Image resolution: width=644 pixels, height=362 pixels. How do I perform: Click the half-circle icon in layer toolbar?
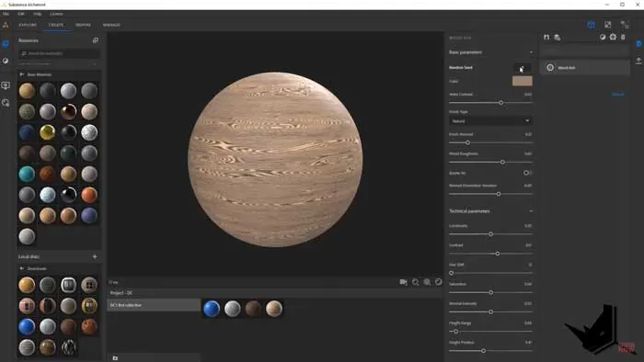pyautogui.click(x=603, y=37)
